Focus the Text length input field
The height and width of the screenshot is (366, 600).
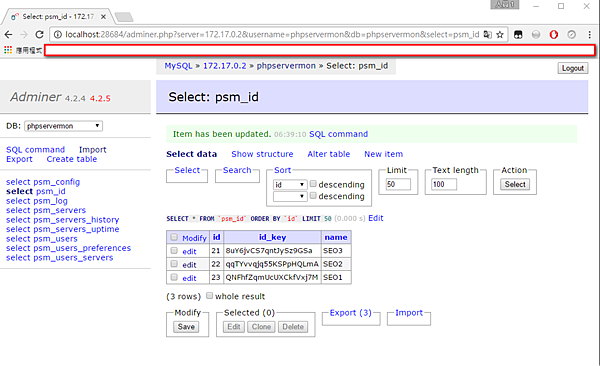click(444, 185)
